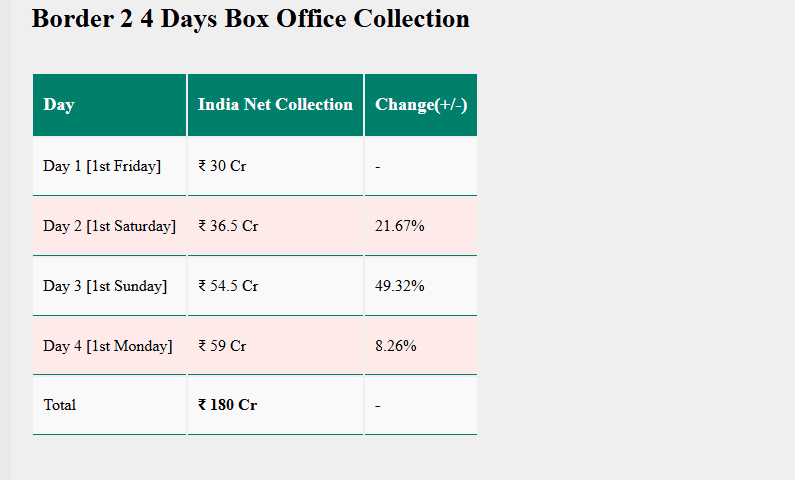Image resolution: width=795 pixels, height=480 pixels.
Task: Click the Day 2 [1st Saturday] cell
Action: [x=109, y=226]
